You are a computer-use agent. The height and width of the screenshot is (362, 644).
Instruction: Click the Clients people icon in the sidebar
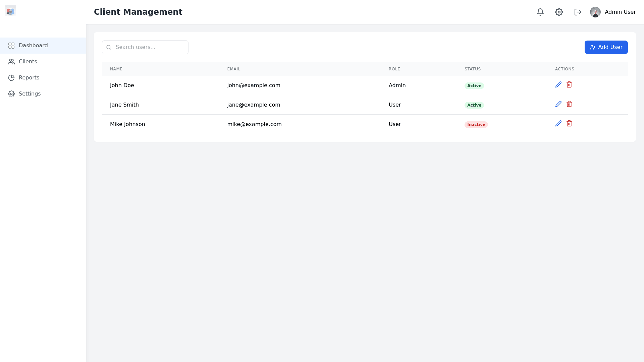click(11, 61)
